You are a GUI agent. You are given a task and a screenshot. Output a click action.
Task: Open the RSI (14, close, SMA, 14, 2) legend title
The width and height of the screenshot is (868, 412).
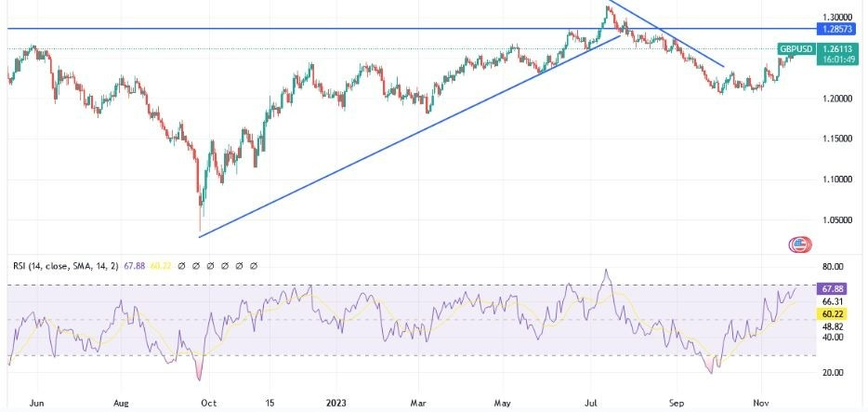(x=66, y=266)
